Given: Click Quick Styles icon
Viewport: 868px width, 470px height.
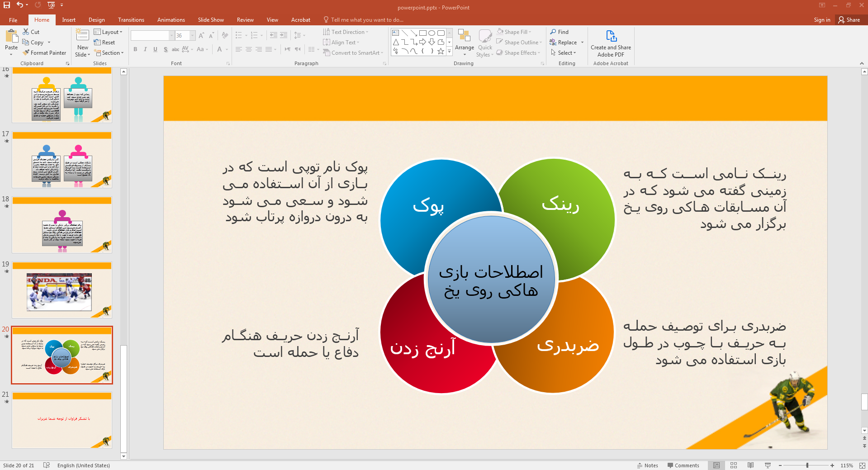Looking at the screenshot, I should tap(485, 36).
